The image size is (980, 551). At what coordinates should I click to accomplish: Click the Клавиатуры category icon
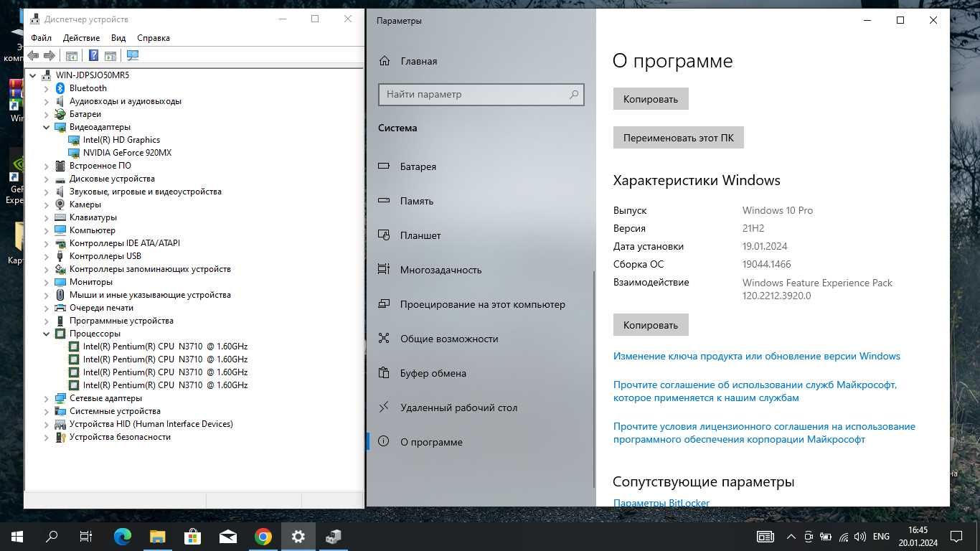pos(60,217)
